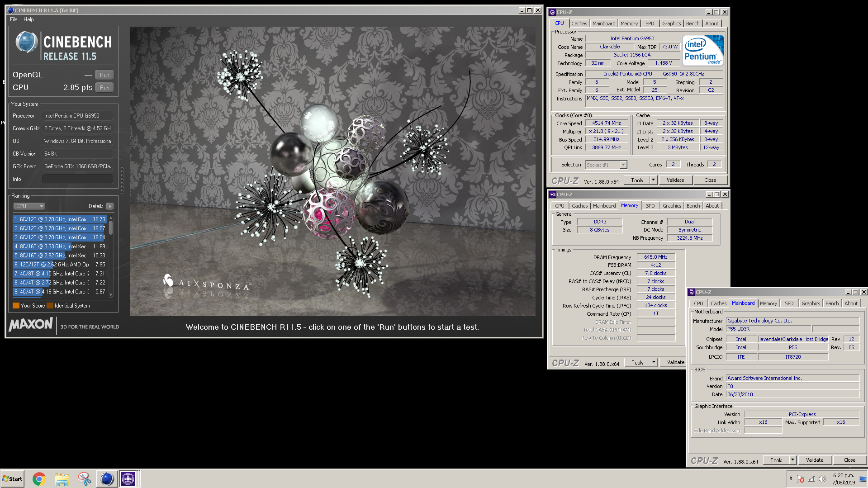The height and width of the screenshot is (488, 868).
Task: Open About tab in top CPU-Z window
Action: pos(711,24)
